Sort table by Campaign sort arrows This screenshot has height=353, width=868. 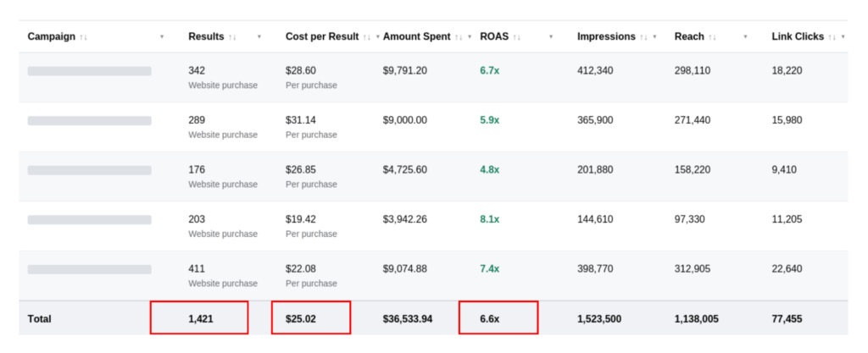(84, 37)
